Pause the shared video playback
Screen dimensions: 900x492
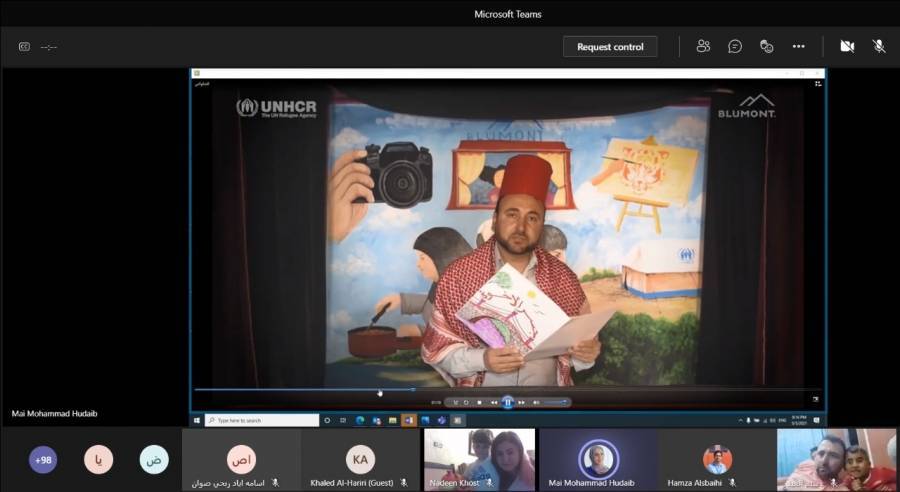pos(508,402)
